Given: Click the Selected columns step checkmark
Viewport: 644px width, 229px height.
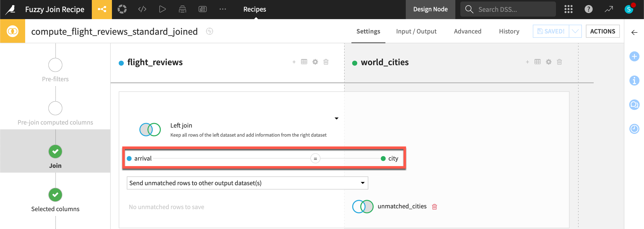Looking at the screenshot, I should pyautogui.click(x=55, y=195).
